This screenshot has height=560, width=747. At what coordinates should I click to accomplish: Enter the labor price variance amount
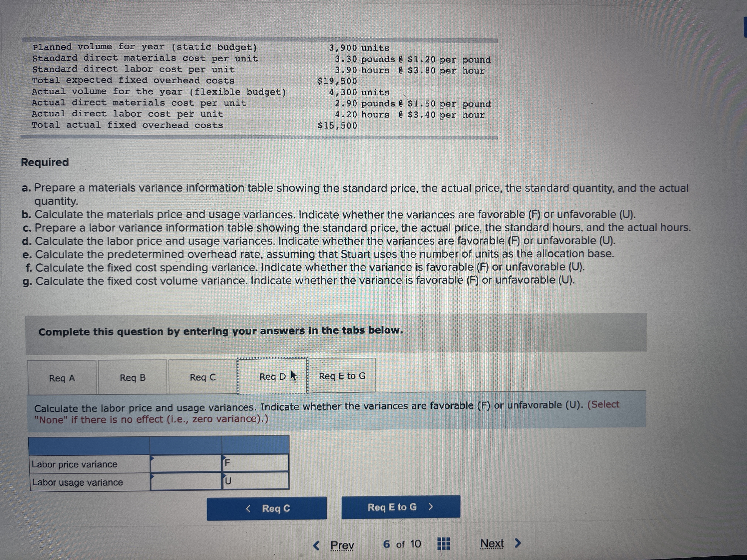click(x=186, y=464)
